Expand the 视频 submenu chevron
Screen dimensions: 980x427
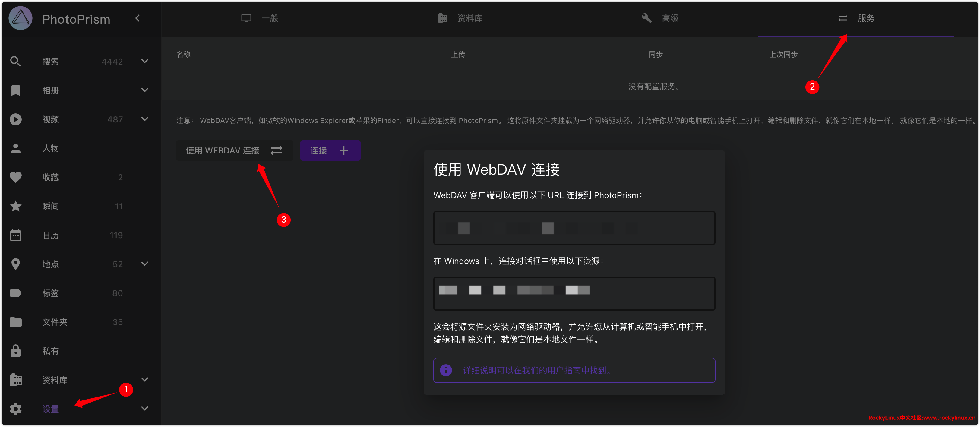click(144, 119)
